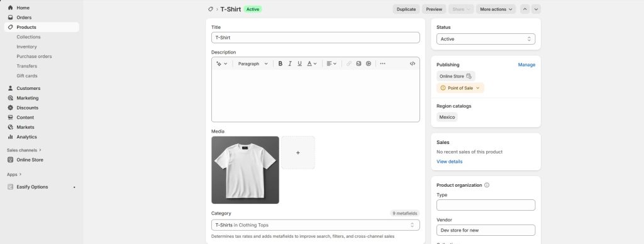Select the white T-shirt media thumbnail

[x=245, y=170]
